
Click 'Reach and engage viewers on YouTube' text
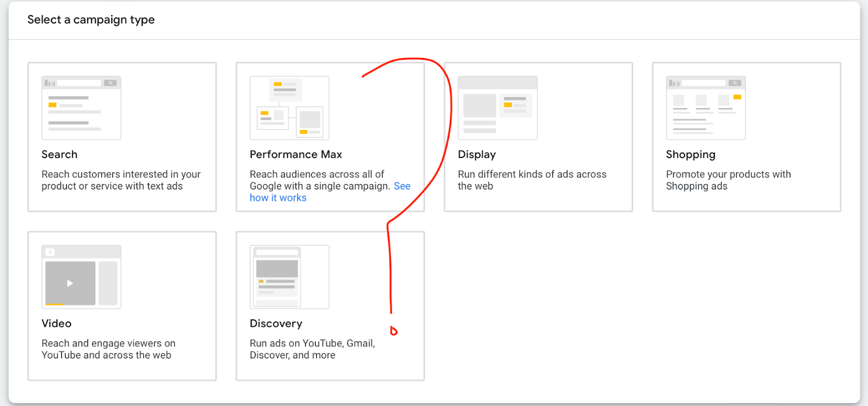click(108, 349)
